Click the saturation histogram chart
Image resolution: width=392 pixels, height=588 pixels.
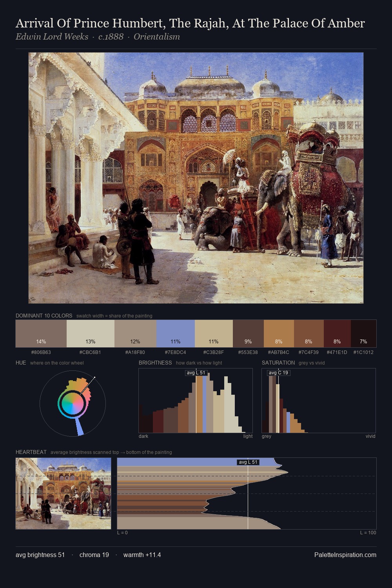point(319,401)
